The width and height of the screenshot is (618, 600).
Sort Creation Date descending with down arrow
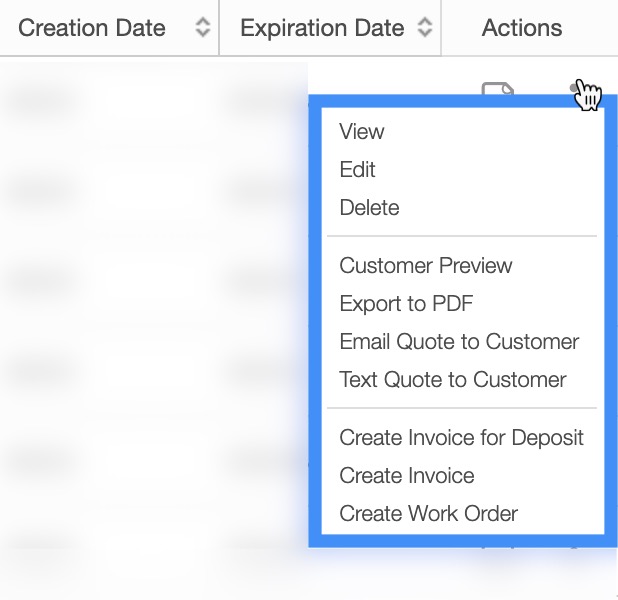coord(203,34)
